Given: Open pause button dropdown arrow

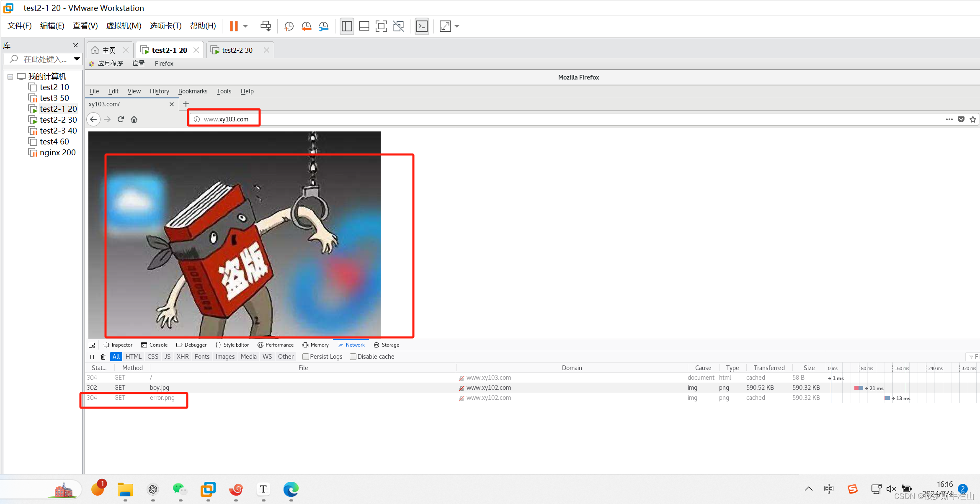Looking at the screenshot, I should click(245, 26).
